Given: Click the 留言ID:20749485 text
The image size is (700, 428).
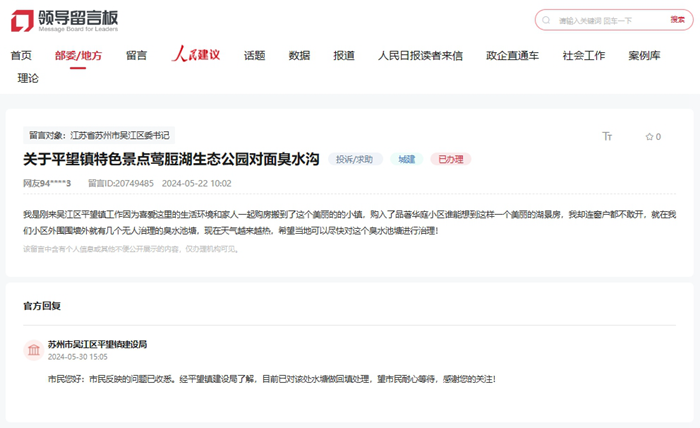Looking at the screenshot, I should [121, 183].
